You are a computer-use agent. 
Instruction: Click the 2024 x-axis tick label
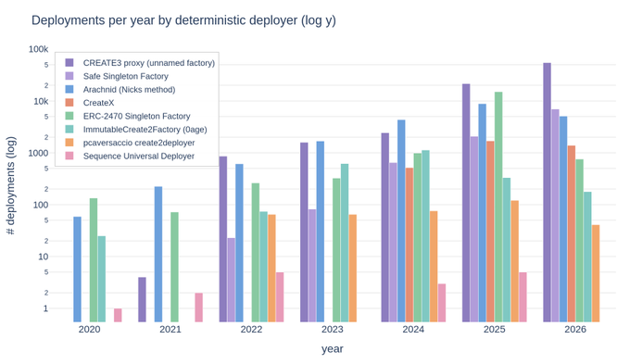tap(413, 330)
